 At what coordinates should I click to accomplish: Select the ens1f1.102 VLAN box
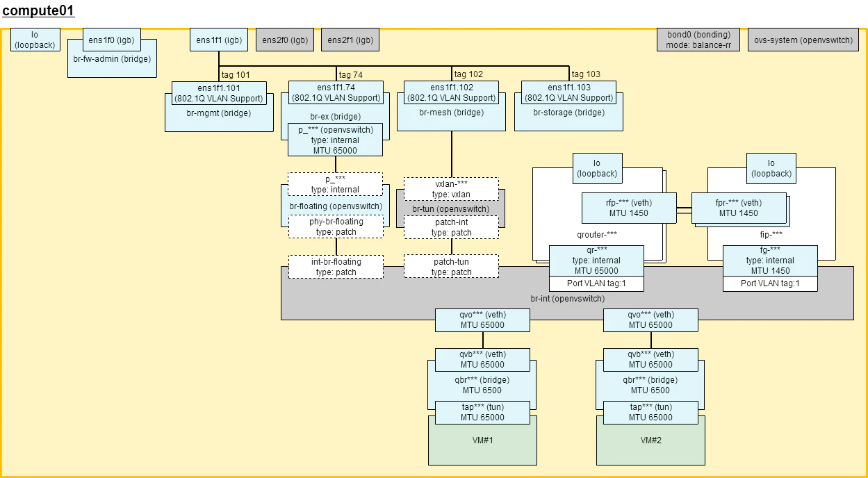pyautogui.click(x=452, y=92)
